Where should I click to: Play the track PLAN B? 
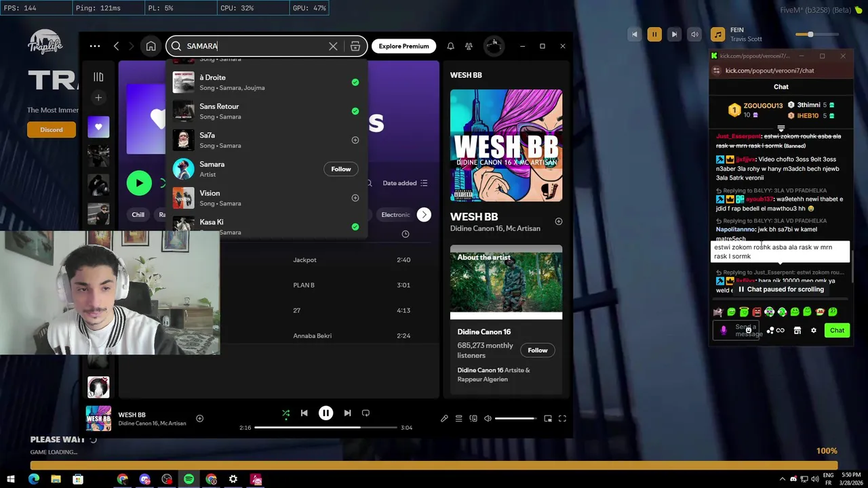click(x=304, y=285)
